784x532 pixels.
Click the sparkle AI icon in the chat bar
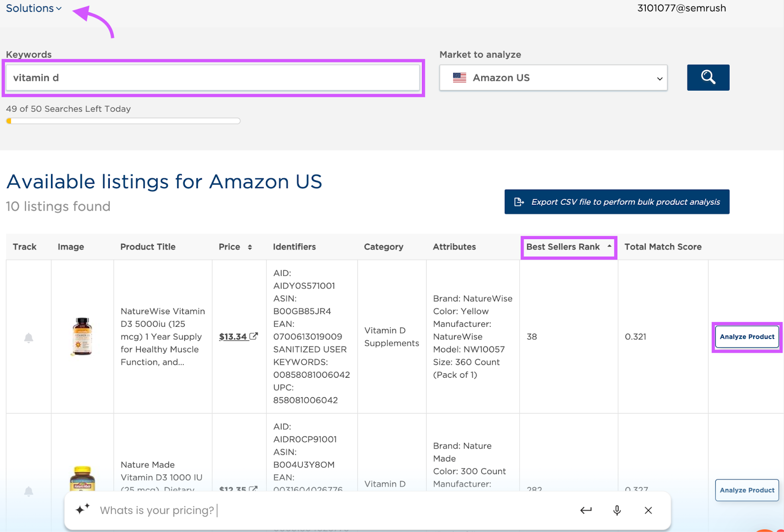click(82, 509)
